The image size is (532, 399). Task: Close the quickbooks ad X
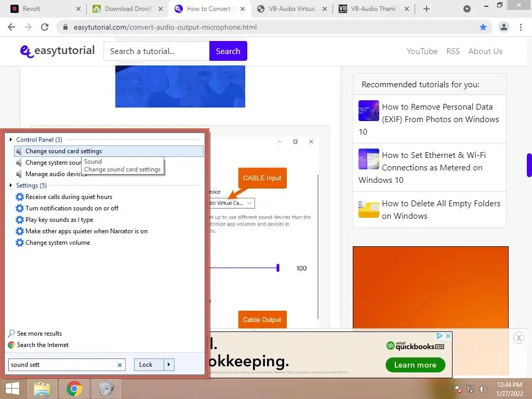pos(448,336)
